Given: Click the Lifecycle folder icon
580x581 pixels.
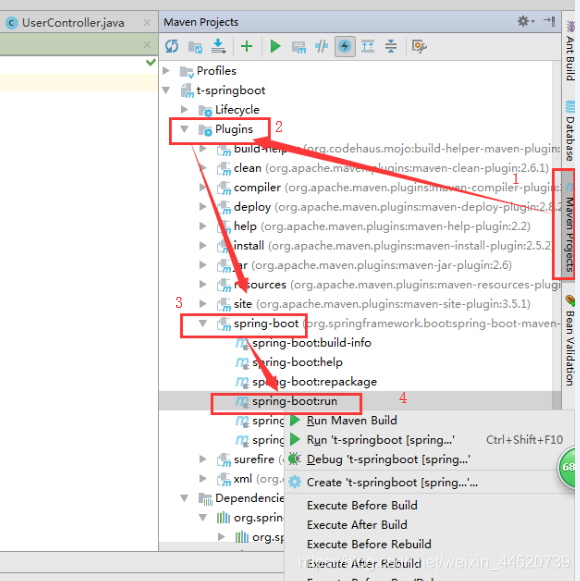Looking at the screenshot, I should point(205,110).
